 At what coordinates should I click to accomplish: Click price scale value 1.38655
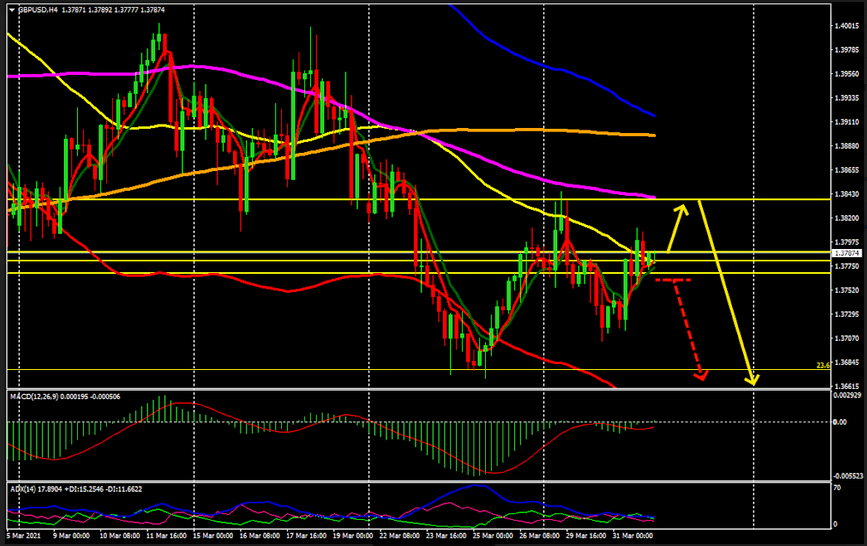(x=847, y=170)
